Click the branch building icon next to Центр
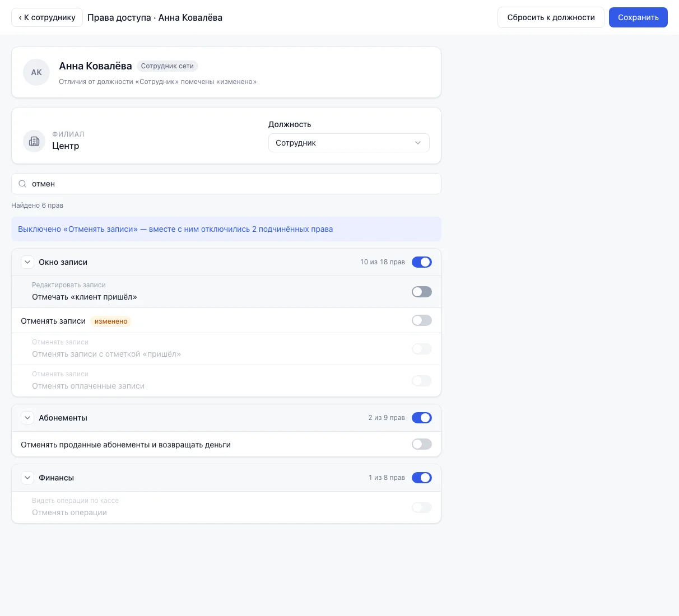Screen dimensions: 679x616 tap(34, 141)
